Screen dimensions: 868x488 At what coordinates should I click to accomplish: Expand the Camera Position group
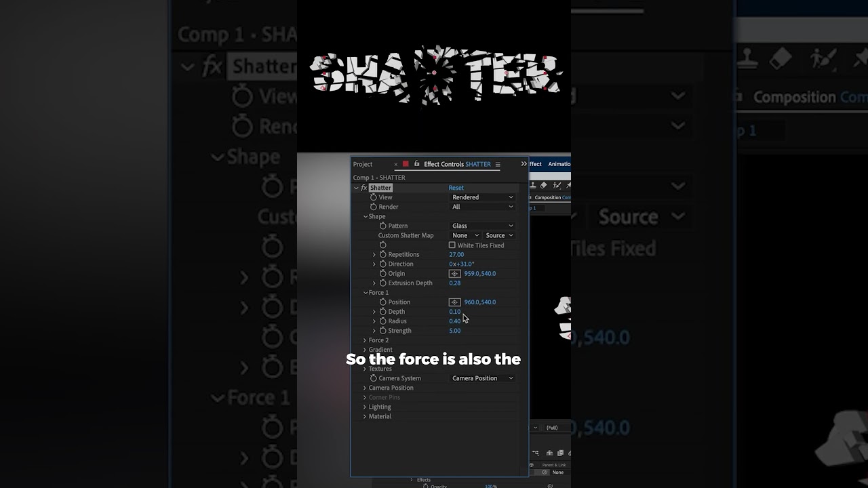tap(365, 388)
